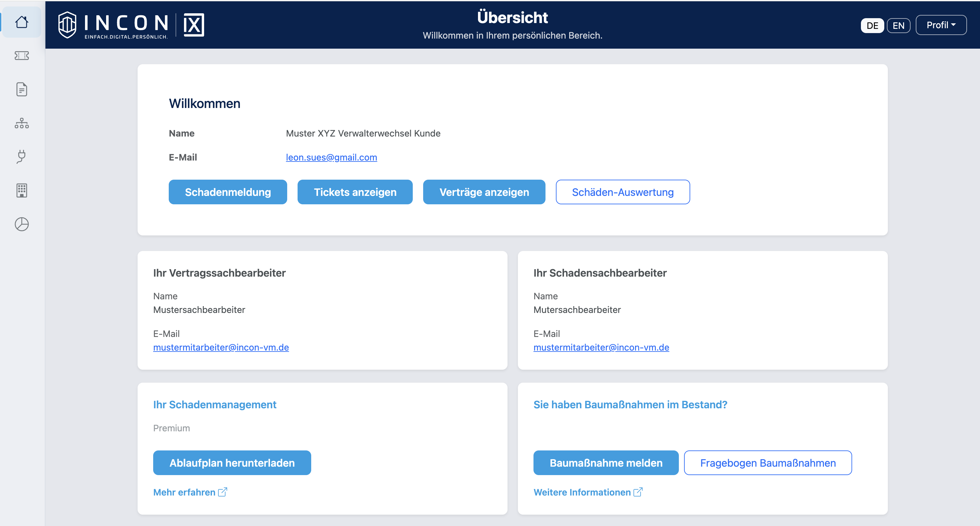Switch language to DE
980x526 pixels.
tap(872, 26)
